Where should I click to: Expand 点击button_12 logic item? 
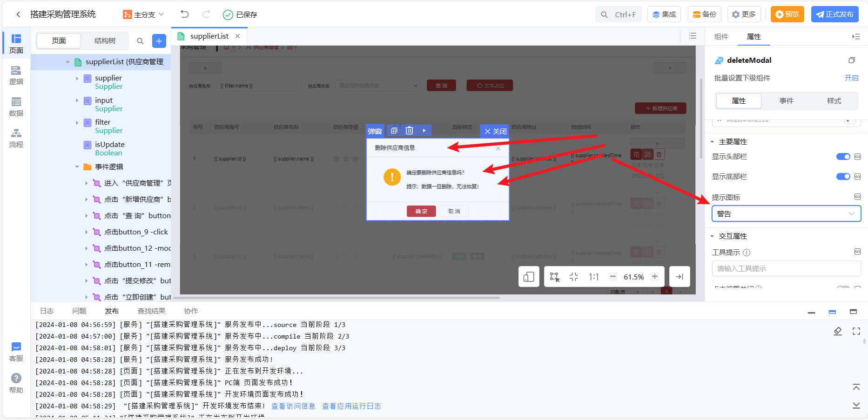87,248
